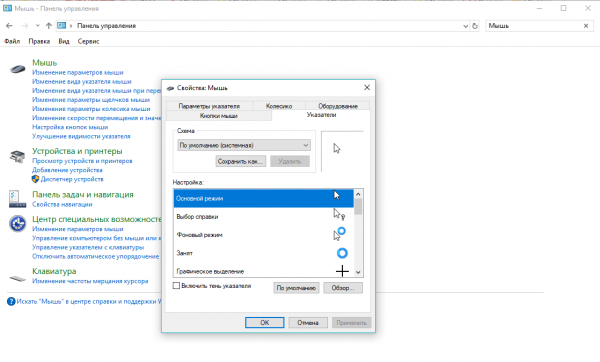Image resolution: width=600 pixels, height=362 pixels.
Task: Open Изменение параметры колесика мыши link
Action: pyautogui.click(x=91, y=109)
